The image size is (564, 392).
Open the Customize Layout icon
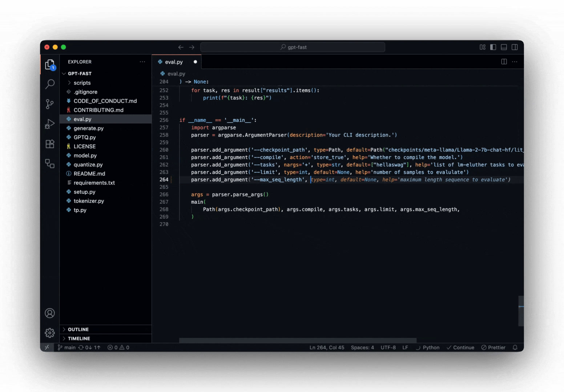(x=483, y=47)
